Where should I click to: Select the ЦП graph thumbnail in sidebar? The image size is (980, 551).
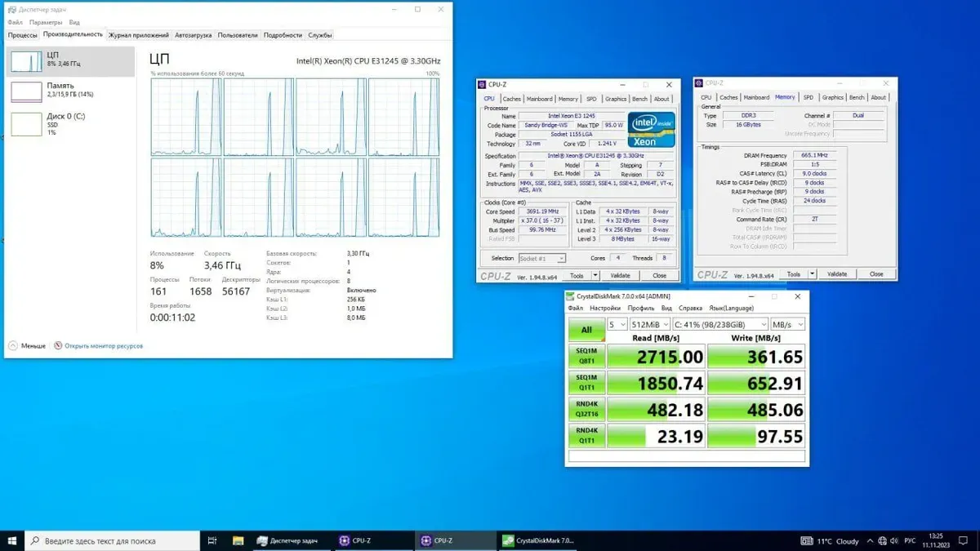click(x=25, y=62)
